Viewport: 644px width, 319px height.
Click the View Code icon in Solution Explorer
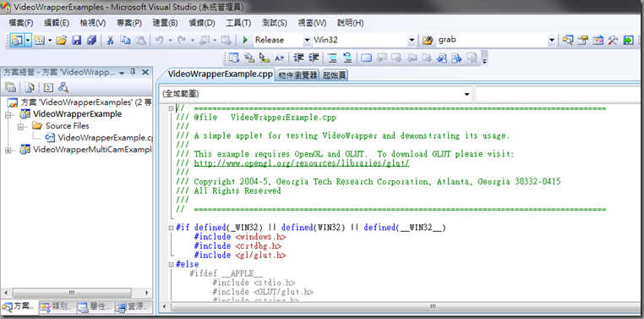[48, 87]
